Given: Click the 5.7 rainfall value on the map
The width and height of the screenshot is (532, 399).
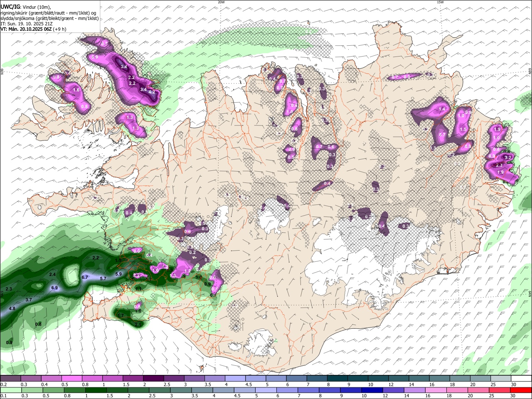Looking at the screenshot, I should (x=103, y=278).
